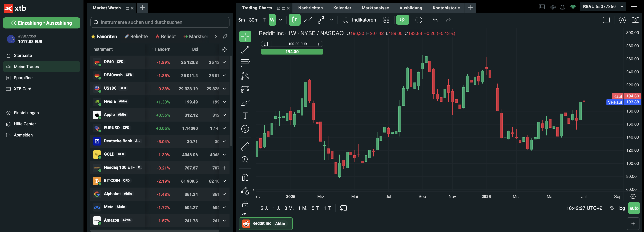Open the indicator templates grid
This screenshot has width=644, height=232.
coord(386,20)
